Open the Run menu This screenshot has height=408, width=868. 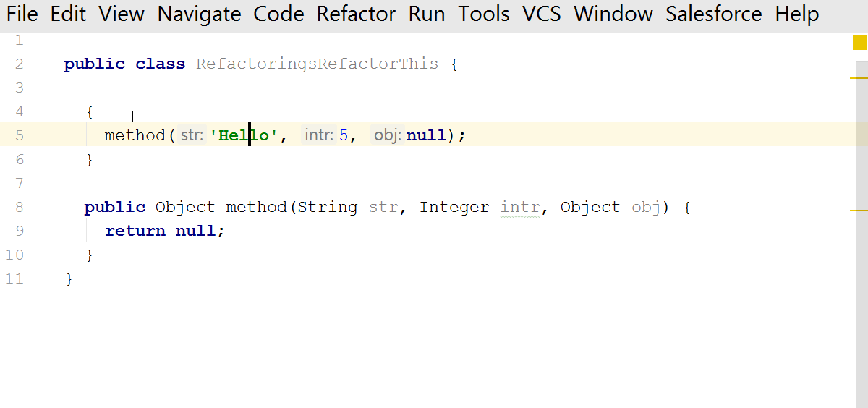426,14
